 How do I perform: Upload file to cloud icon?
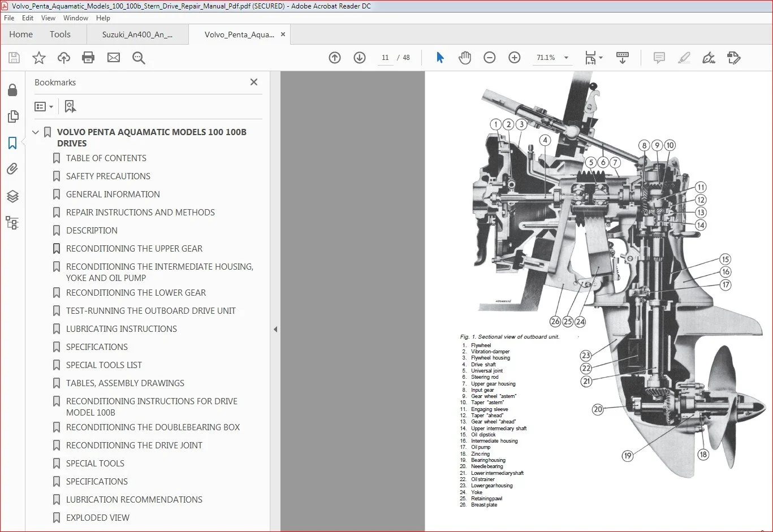coord(64,58)
